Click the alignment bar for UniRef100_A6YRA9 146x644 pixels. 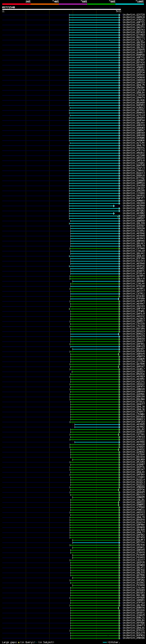pos(92,206)
